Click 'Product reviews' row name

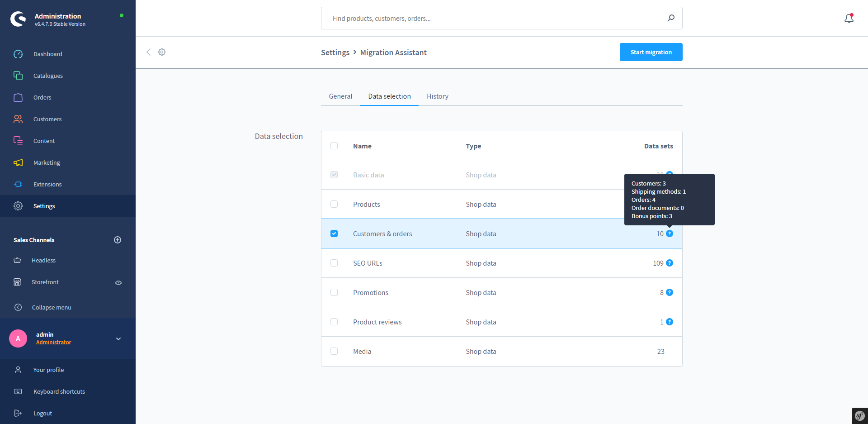(377, 322)
